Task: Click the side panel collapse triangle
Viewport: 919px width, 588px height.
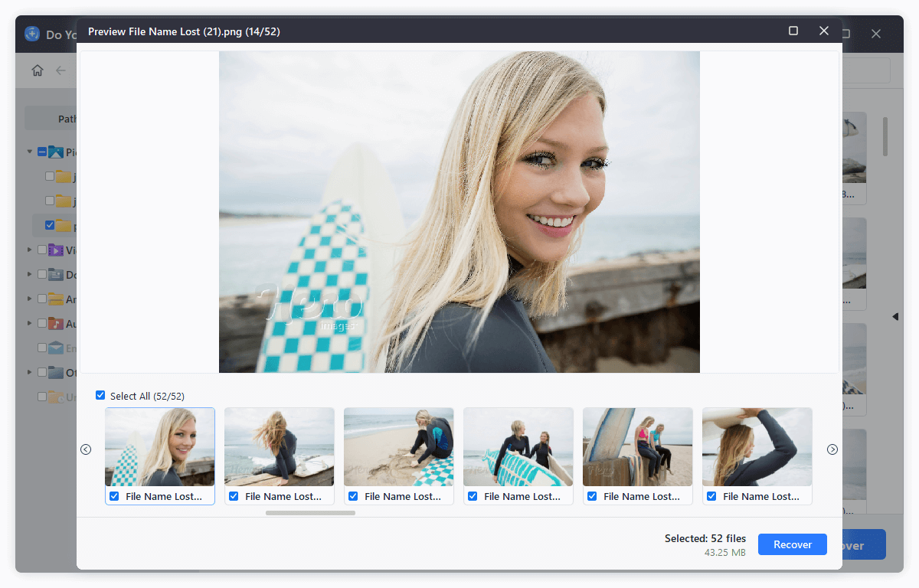Action: click(894, 316)
